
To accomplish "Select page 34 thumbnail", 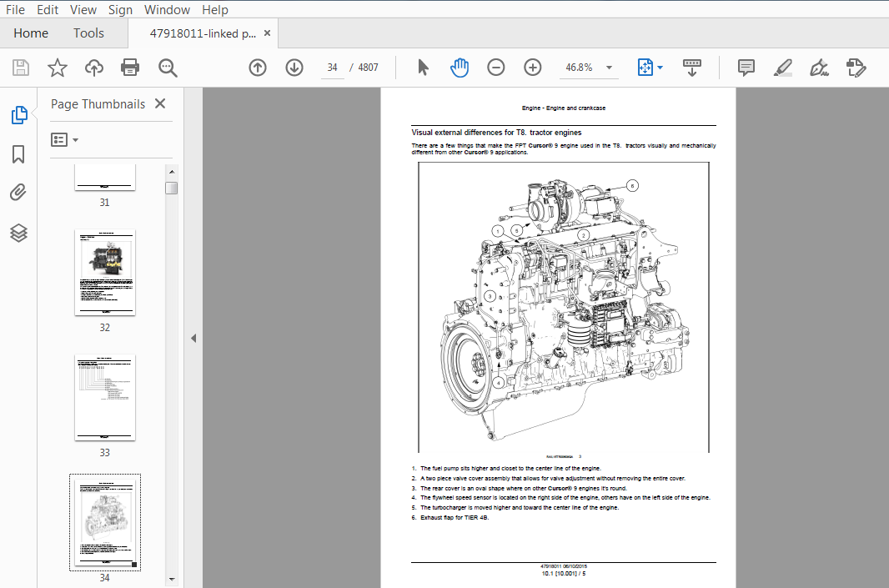I will [105, 522].
